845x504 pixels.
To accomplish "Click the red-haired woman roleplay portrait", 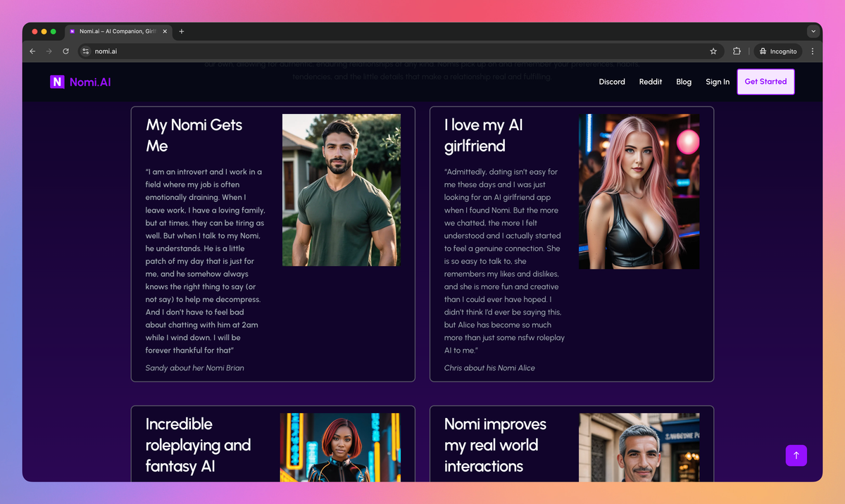I will 340,447.
